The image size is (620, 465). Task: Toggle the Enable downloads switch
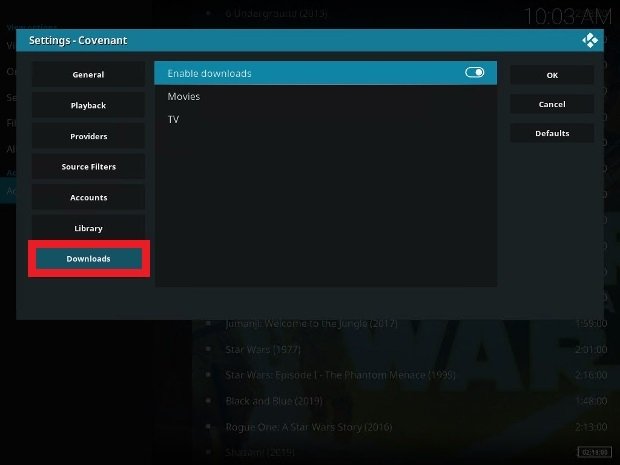474,72
